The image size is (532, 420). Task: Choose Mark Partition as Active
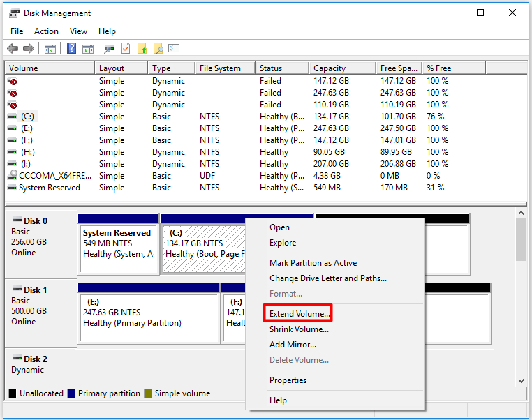point(313,263)
